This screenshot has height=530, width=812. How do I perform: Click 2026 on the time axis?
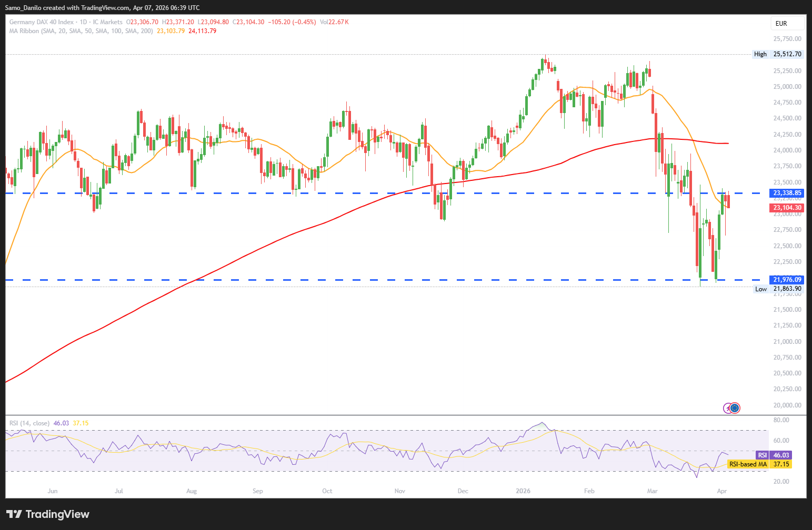click(x=523, y=491)
